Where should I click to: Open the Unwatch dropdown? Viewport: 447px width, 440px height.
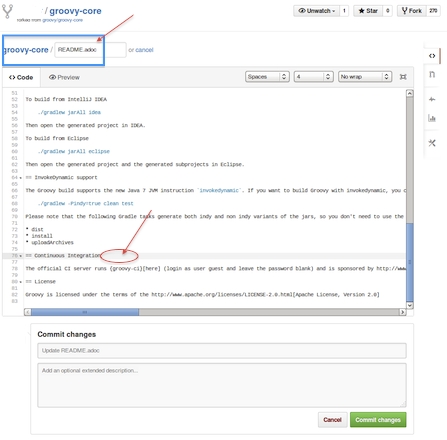(x=316, y=11)
